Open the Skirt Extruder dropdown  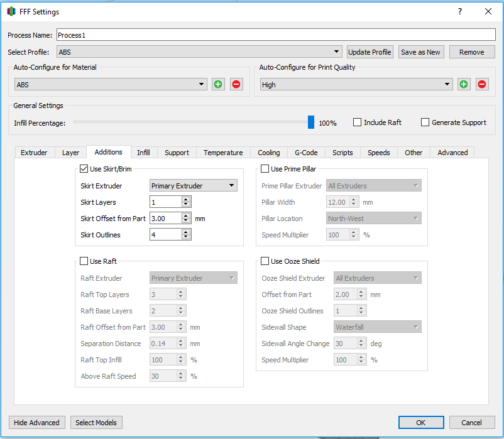pyautogui.click(x=194, y=186)
